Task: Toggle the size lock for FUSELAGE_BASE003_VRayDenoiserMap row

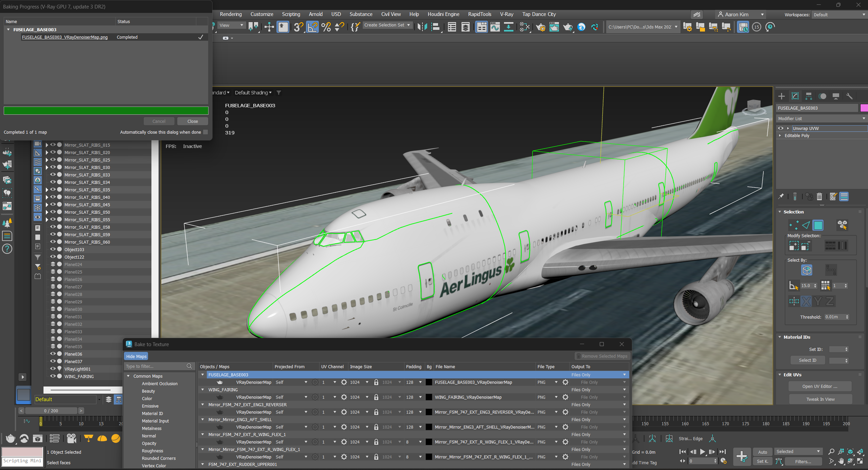Action: pos(376,382)
